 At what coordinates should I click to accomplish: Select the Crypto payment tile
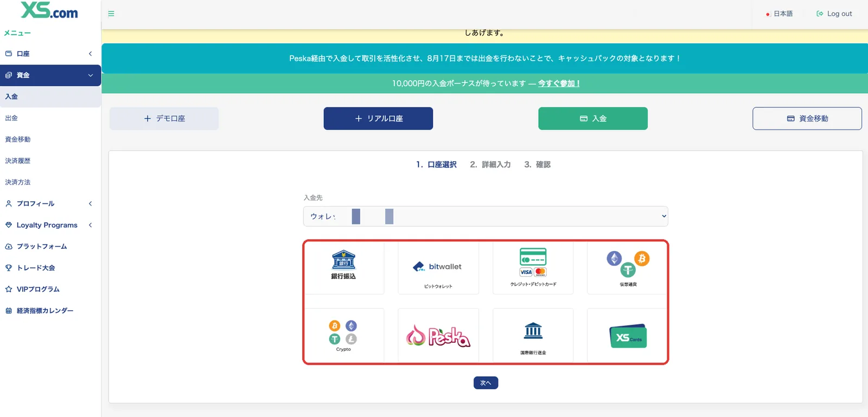tap(343, 335)
